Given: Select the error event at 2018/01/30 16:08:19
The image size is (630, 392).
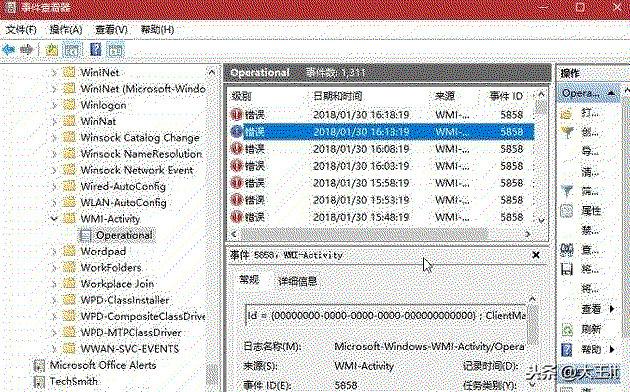Looking at the screenshot, I should (382, 149).
